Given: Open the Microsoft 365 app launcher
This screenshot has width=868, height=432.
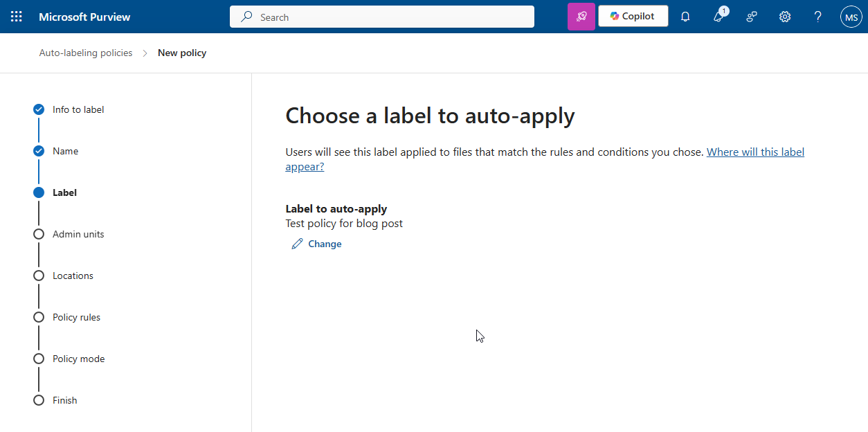Looking at the screenshot, I should 17,16.
